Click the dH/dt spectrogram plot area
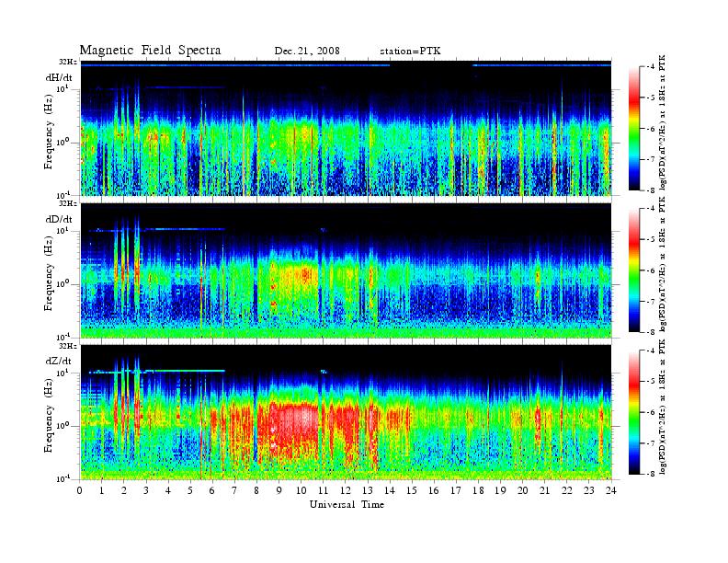The image size is (728, 563). (x=346, y=128)
